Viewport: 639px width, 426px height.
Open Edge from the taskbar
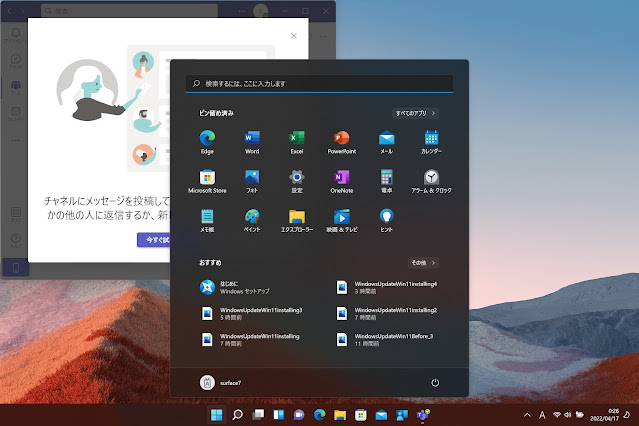coord(320,415)
